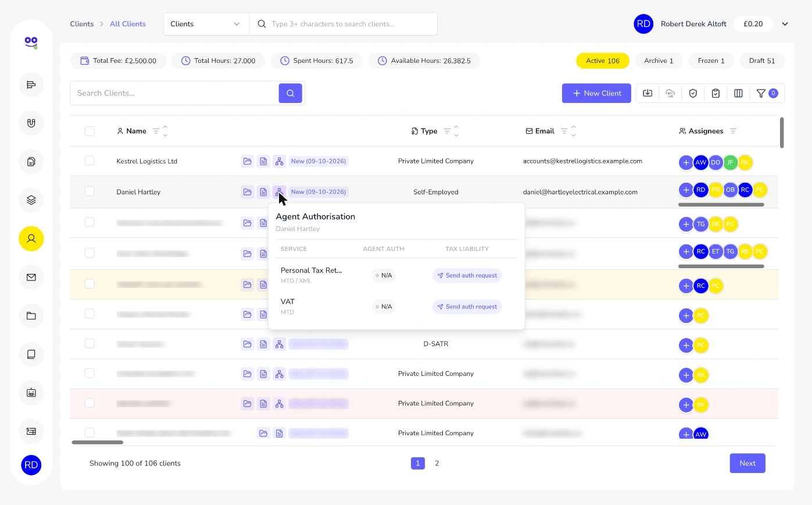Open the Email column filter icon
This screenshot has width=812, height=505.
point(564,131)
